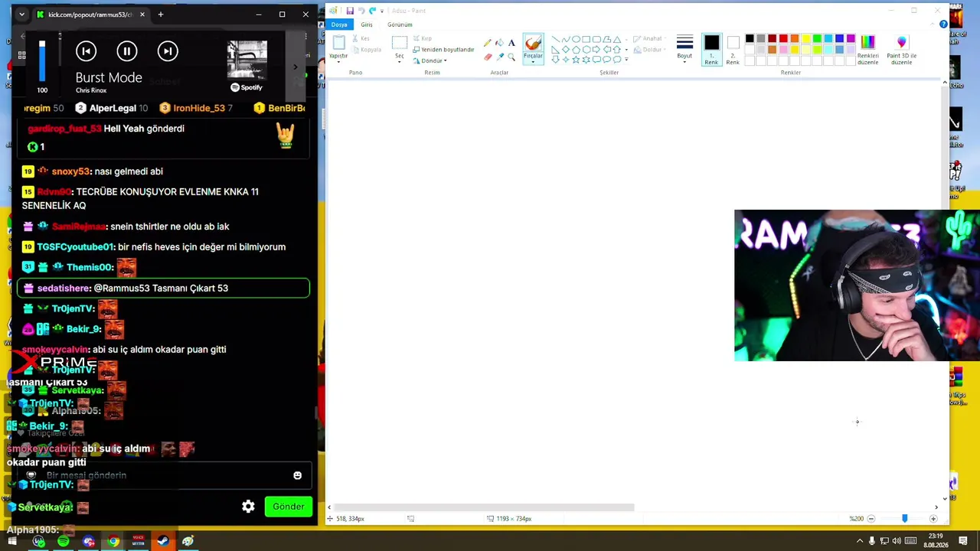Pick the red color swatch

(x=783, y=39)
